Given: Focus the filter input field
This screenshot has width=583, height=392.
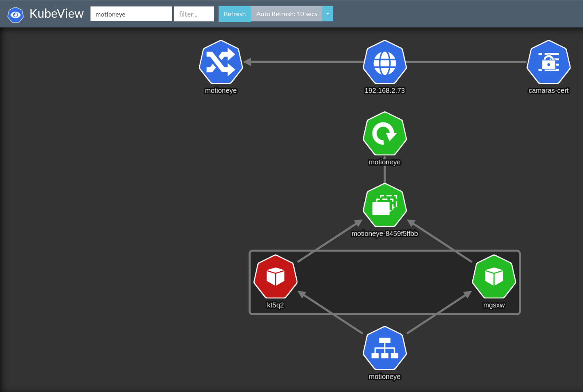Looking at the screenshot, I should click(194, 14).
